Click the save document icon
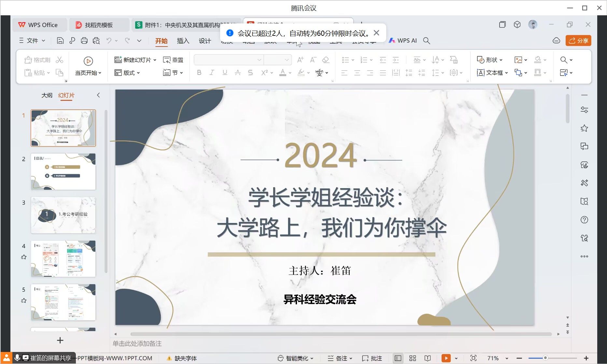The height and width of the screenshot is (364, 607). 60,41
